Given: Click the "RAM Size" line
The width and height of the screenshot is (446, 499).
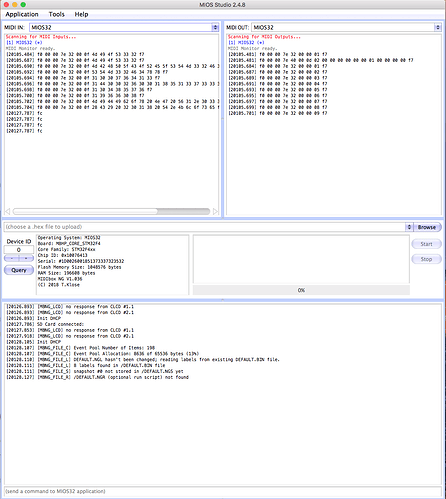Looking at the screenshot, I should click(x=66, y=273).
